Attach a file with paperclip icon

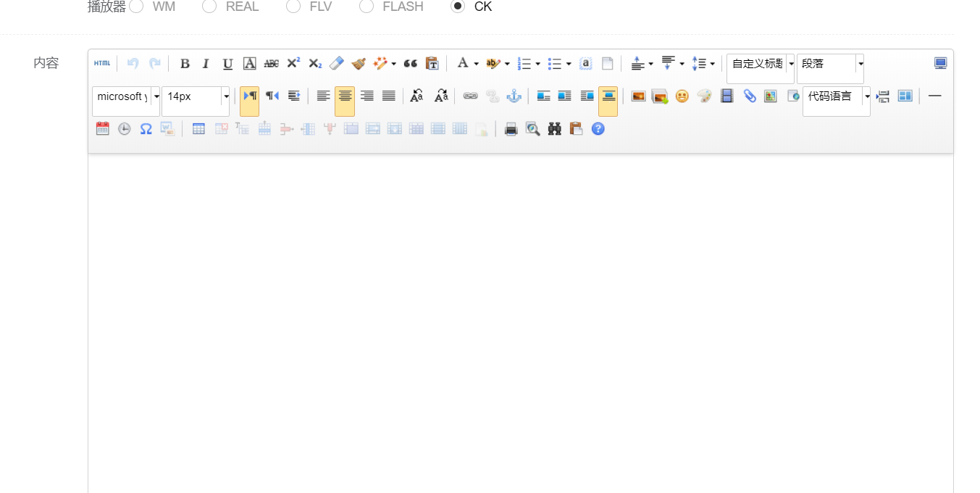coord(749,96)
